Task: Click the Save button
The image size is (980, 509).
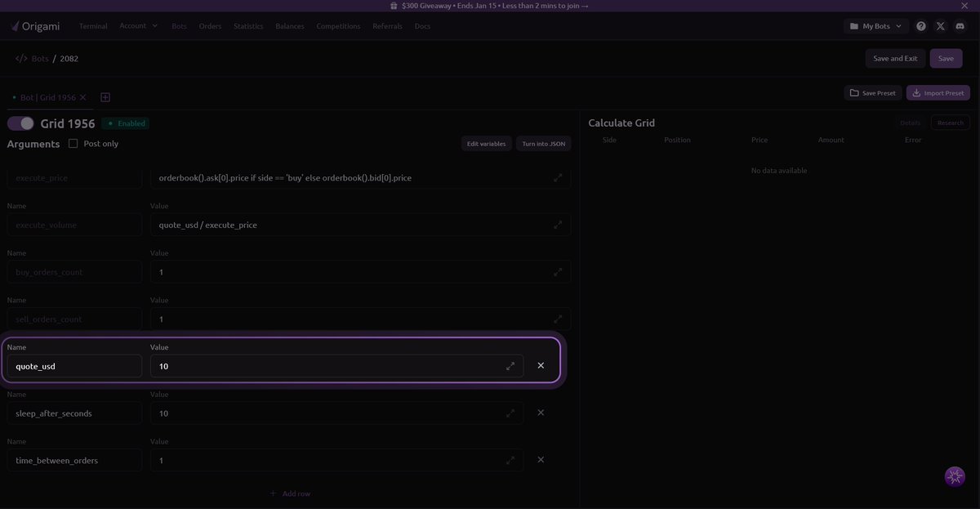Action: pos(946,59)
